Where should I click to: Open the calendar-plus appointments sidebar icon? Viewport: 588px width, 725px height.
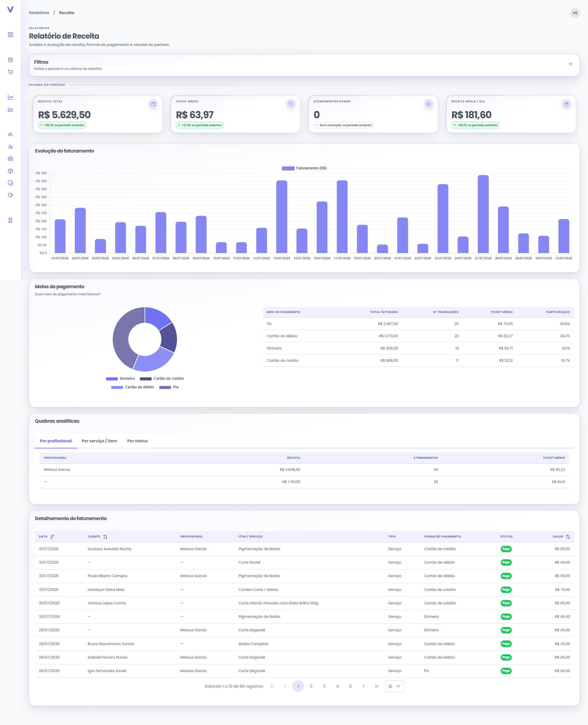point(10,60)
